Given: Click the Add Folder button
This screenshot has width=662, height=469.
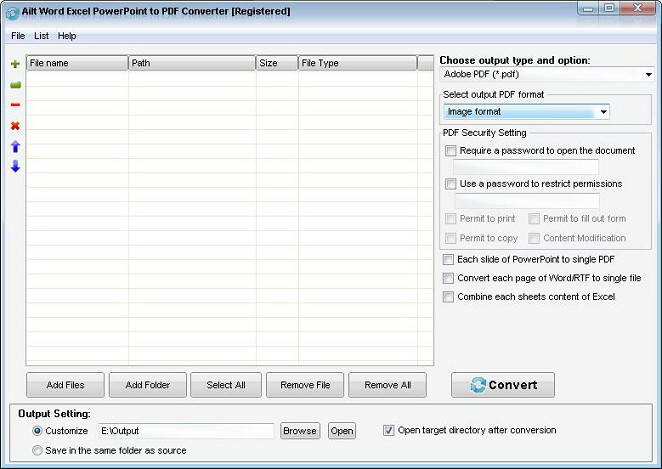Looking at the screenshot, I should pyautogui.click(x=148, y=385).
